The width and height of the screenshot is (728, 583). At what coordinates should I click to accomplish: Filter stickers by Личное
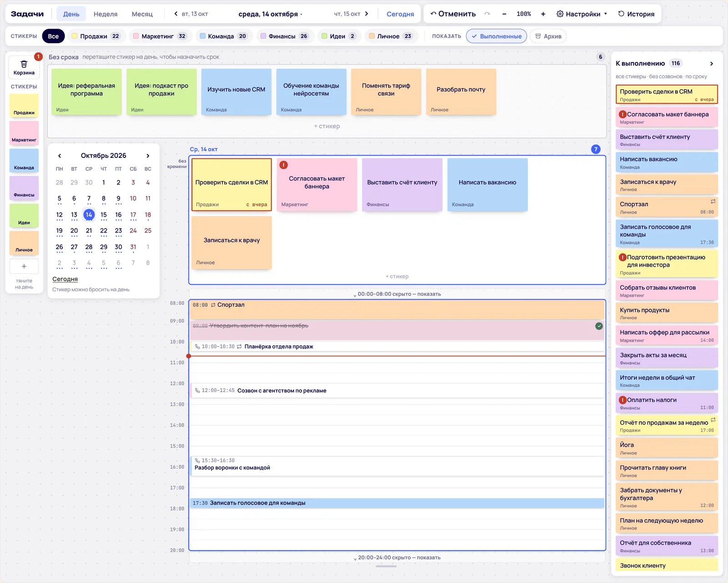391,36
